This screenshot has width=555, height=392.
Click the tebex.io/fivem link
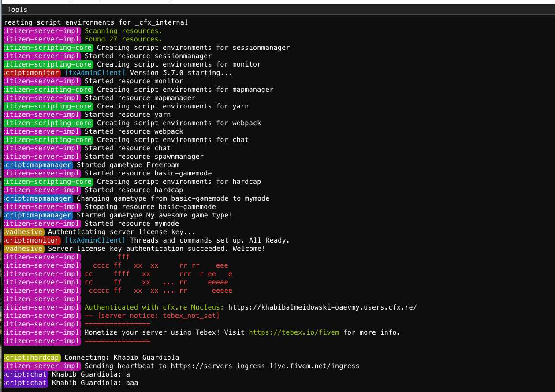[294, 332]
